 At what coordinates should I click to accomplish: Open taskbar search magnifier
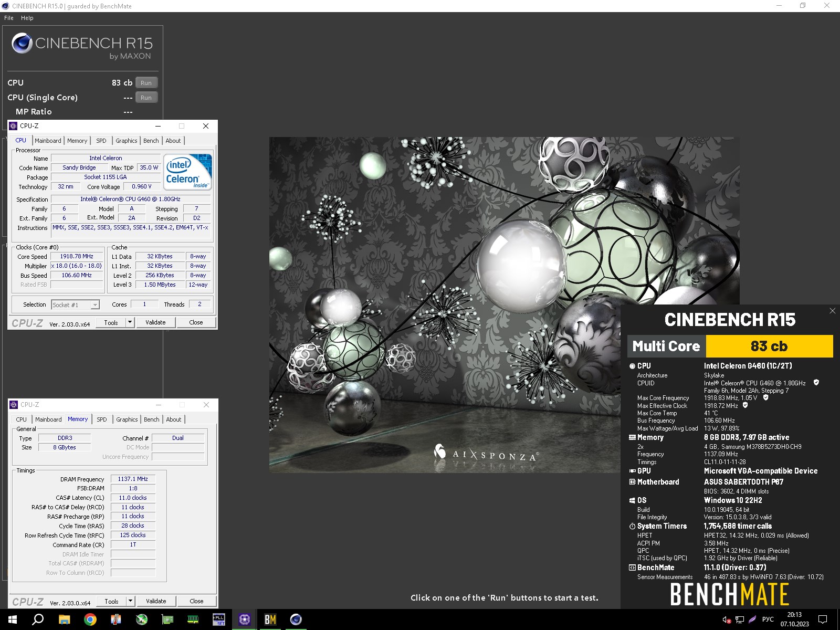coord(38,619)
